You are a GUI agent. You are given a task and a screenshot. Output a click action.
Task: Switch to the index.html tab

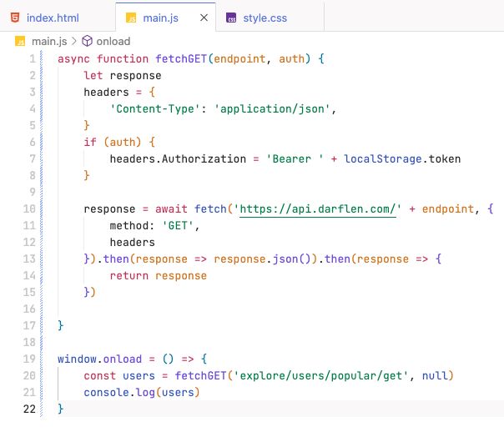[x=53, y=18]
